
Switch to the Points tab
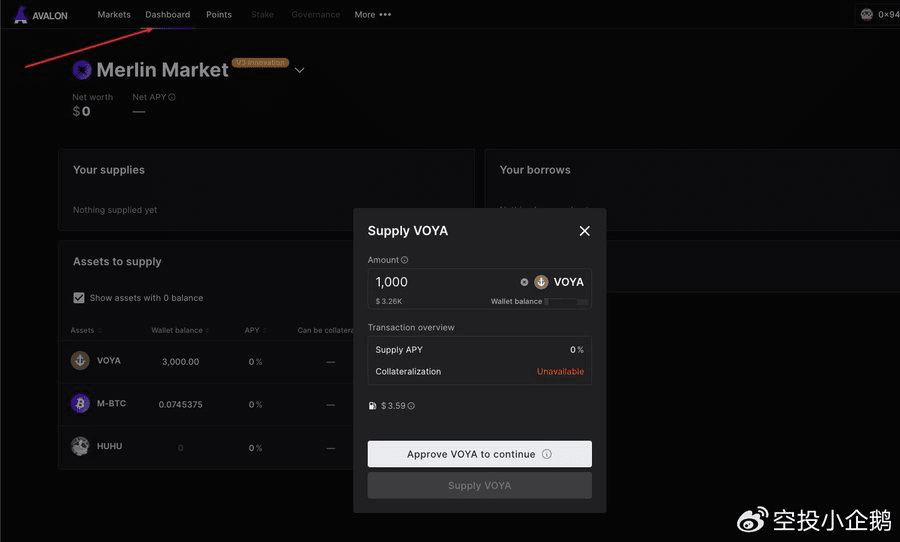tap(219, 15)
